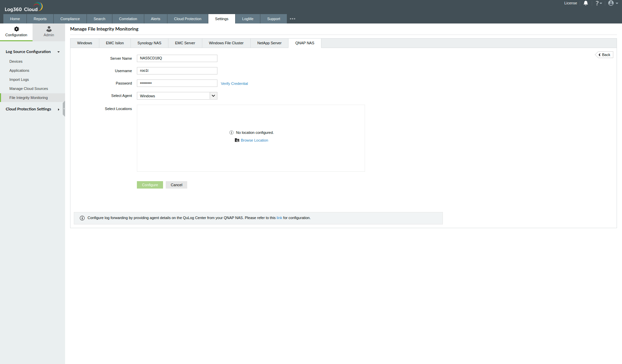622x364 pixels.
Task: Open the Support tab
Action: tap(274, 19)
